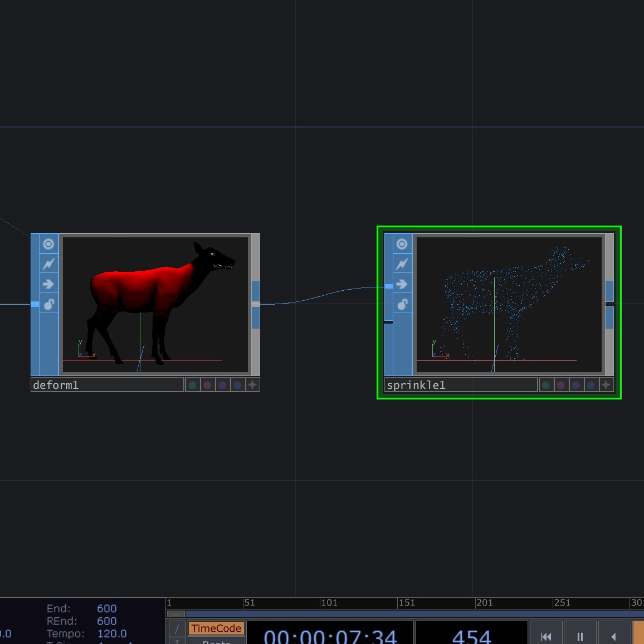Click the sprinkle1 node name field
Image resolution: width=644 pixels, height=644 pixels.
[461, 385]
